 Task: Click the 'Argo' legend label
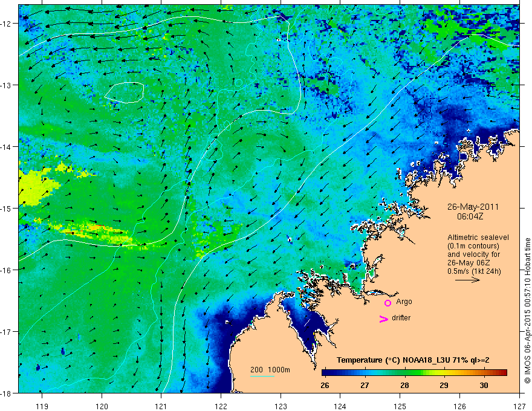coord(404,302)
